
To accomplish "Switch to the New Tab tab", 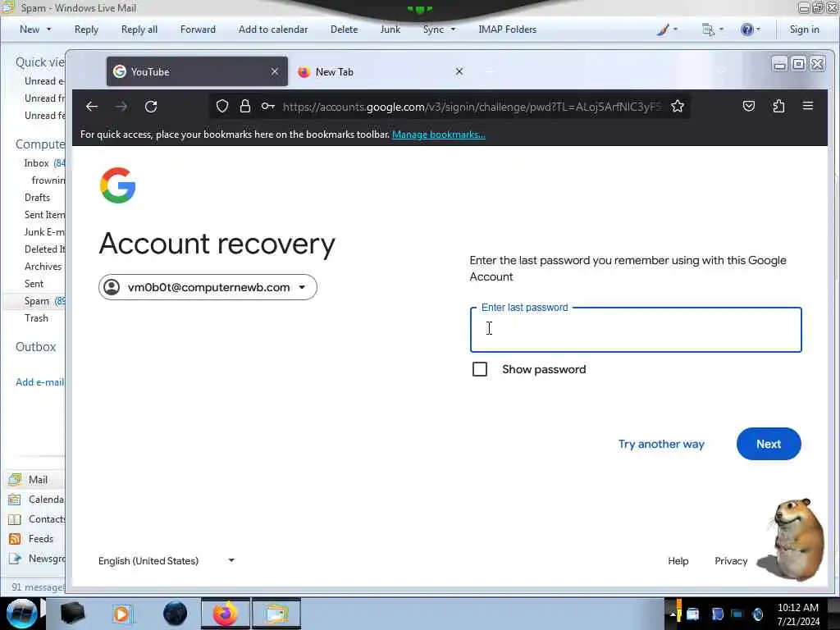I will [381, 71].
